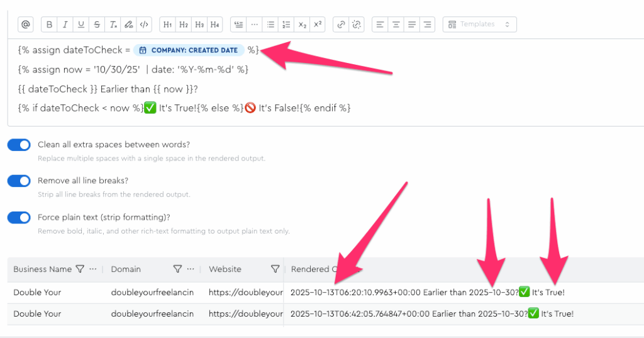Open the Website column filter
The height and width of the screenshot is (338, 644).
click(x=275, y=269)
